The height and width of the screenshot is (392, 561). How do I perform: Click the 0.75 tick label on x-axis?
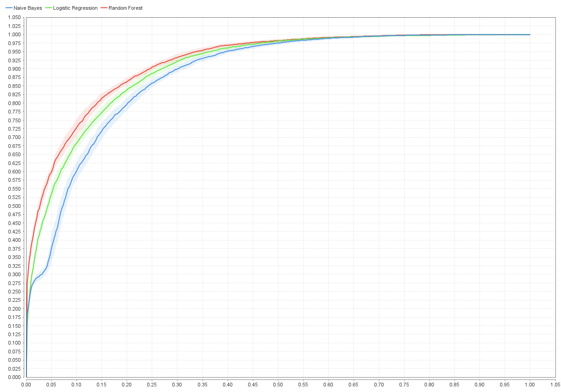[x=404, y=385]
